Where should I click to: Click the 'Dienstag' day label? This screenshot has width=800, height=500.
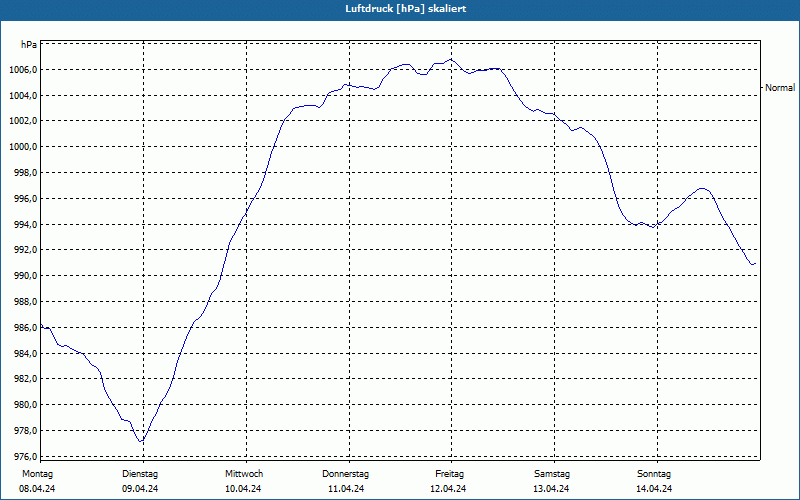point(140,474)
